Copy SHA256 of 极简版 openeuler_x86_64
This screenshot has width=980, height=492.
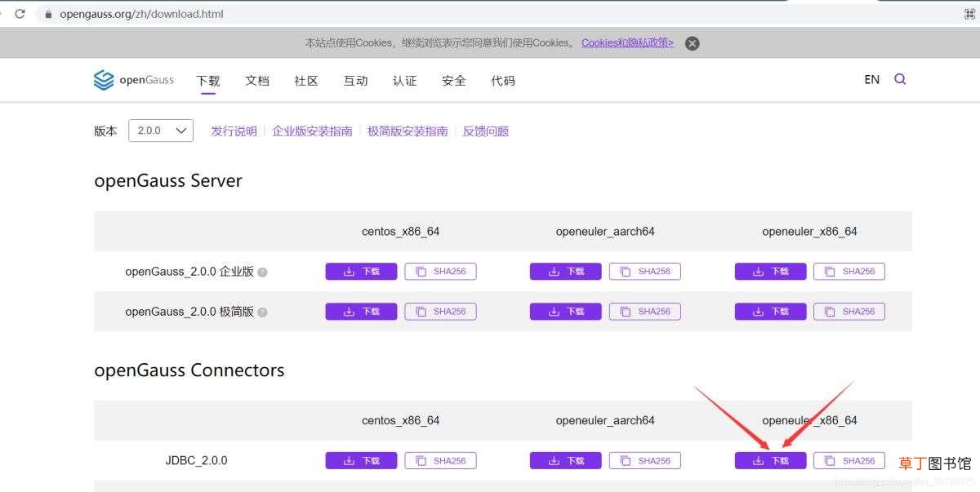coord(849,312)
